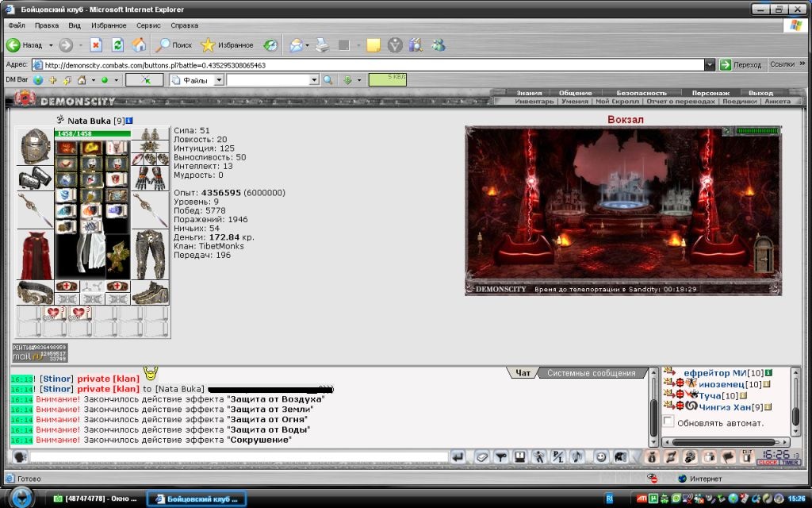Open the green dot dropdown in DM Bar
The height and width of the screenshot is (508, 812).
click(116, 80)
